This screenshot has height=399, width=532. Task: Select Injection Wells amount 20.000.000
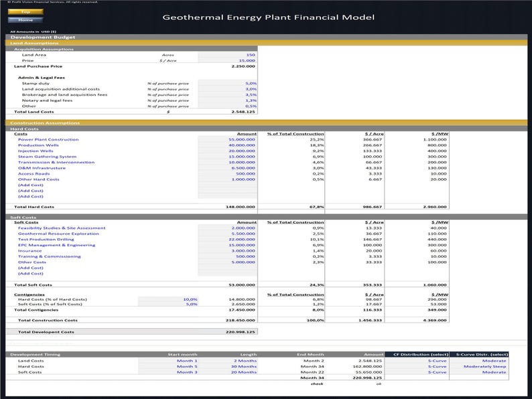click(x=227, y=151)
